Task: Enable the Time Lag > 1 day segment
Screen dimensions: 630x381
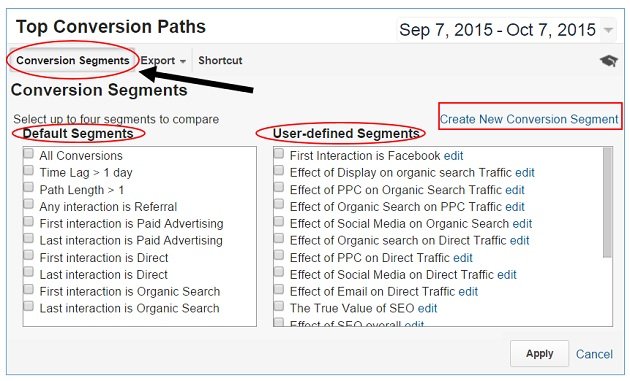Action: 29,170
